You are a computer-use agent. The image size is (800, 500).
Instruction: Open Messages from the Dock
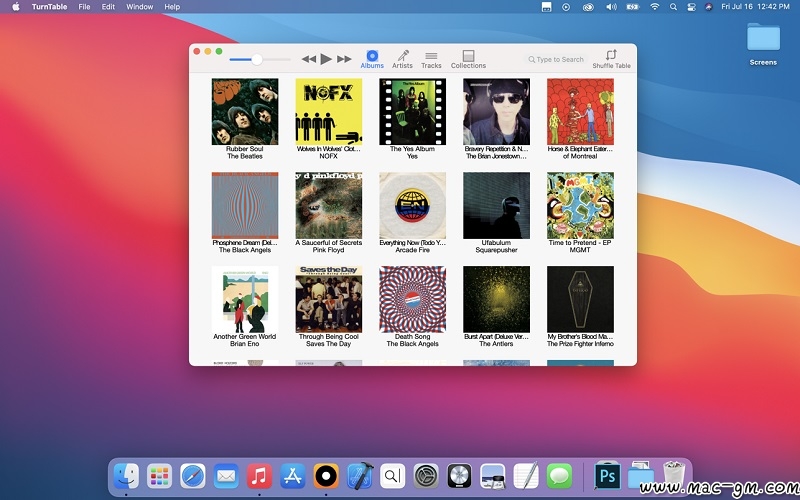pyautogui.click(x=560, y=476)
